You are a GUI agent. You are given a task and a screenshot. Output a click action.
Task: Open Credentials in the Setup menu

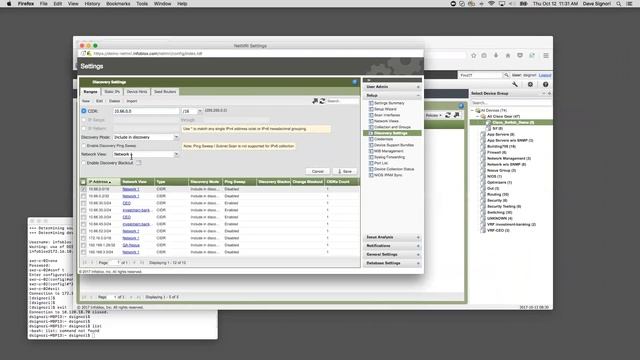point(383,139)
